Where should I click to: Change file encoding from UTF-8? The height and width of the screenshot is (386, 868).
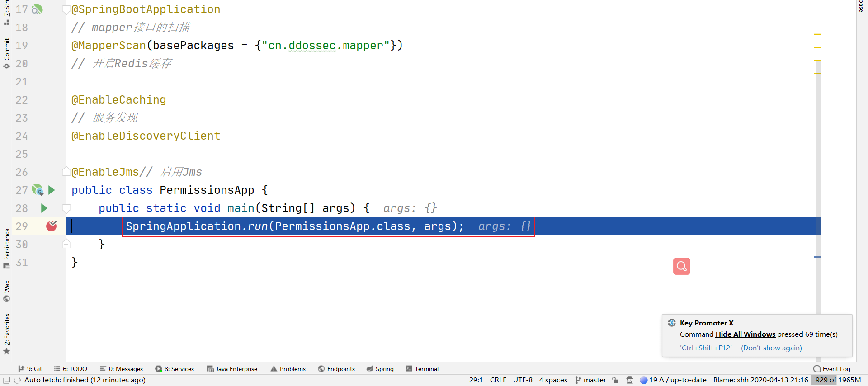tap(523, 380)
